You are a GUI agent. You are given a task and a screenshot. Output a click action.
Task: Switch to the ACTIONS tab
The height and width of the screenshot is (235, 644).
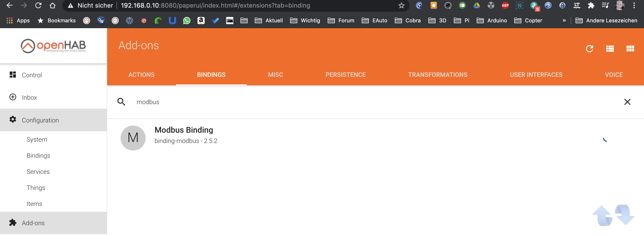tap(142, 75)
